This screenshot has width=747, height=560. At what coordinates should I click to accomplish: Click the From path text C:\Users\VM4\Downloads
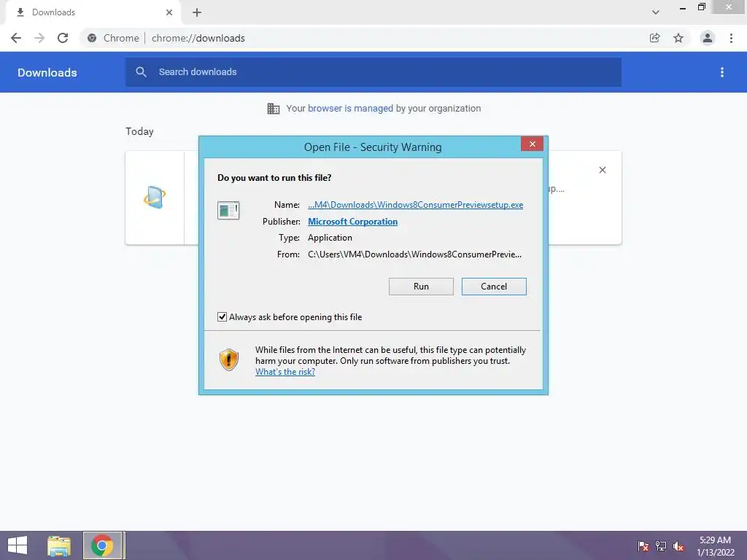coord(414,254)
